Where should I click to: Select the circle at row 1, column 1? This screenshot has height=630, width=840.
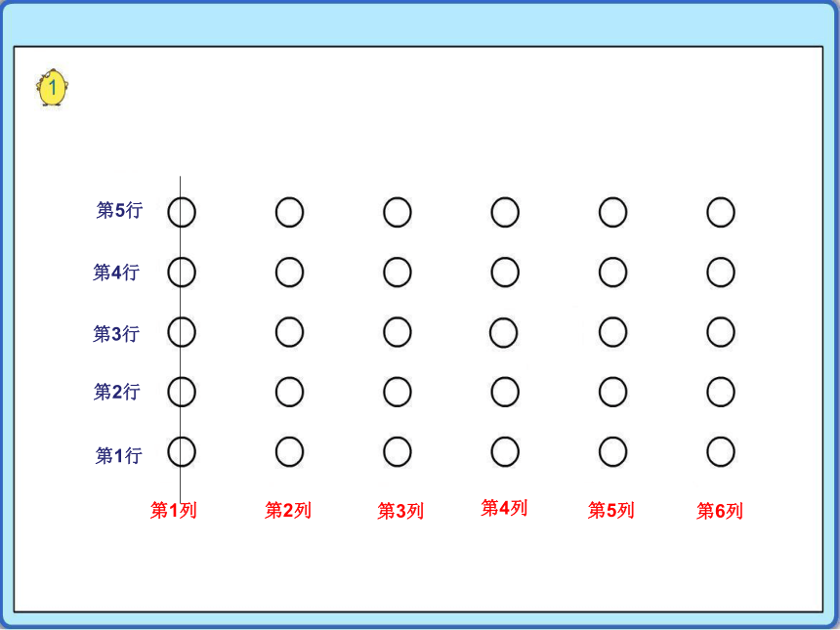(182, 451)
